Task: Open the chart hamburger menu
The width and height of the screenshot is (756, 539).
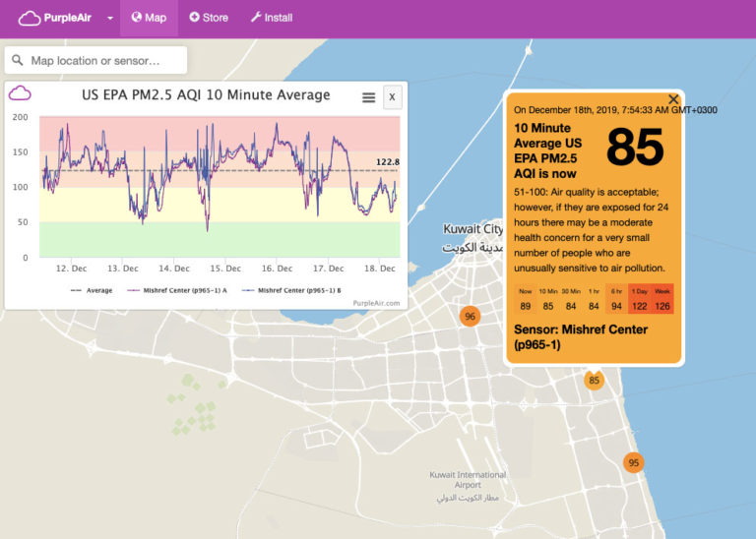Action: (x=369, y=97)
